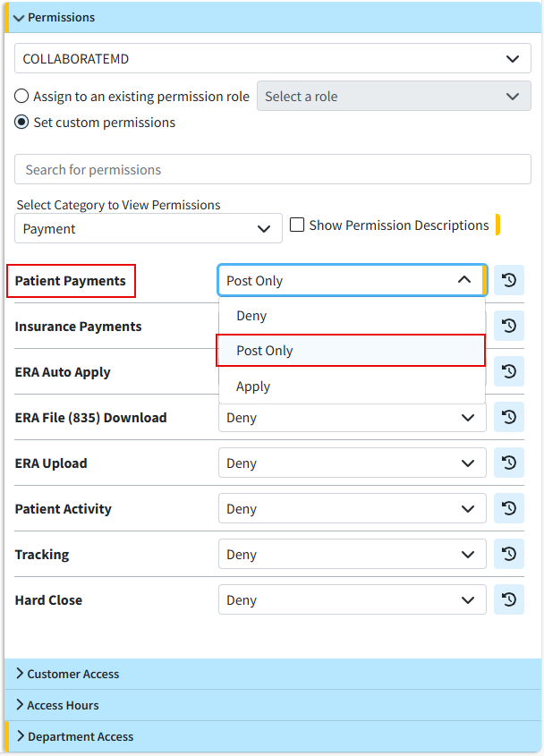Expand the Customer Access section
The width and height of the screenshot is (544, 756).
pyautogui.click(x=73, y=675)
